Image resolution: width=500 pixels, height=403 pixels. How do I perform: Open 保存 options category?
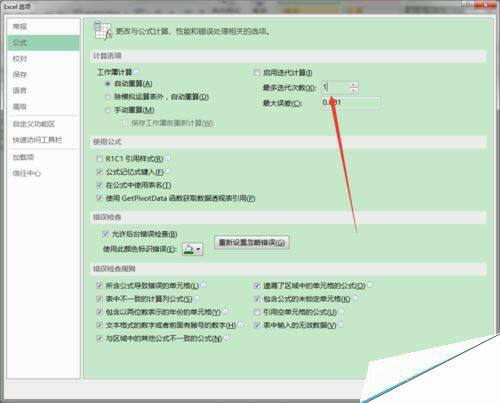tap(44, 74)
